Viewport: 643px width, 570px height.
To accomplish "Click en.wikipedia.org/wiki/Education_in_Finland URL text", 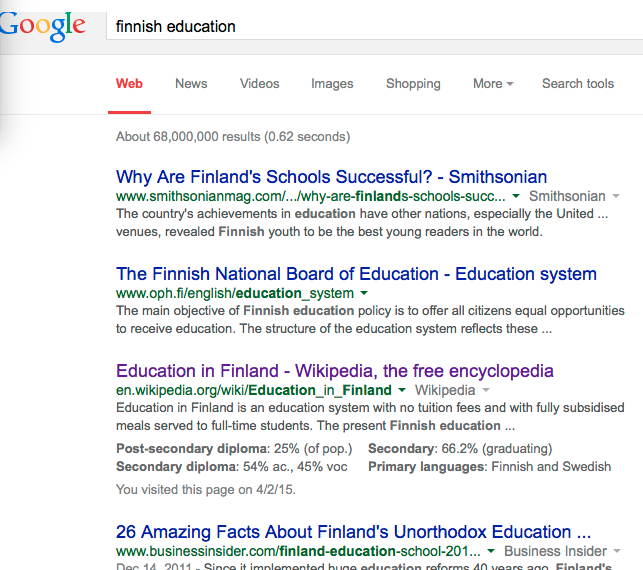I will pos(254,390).
